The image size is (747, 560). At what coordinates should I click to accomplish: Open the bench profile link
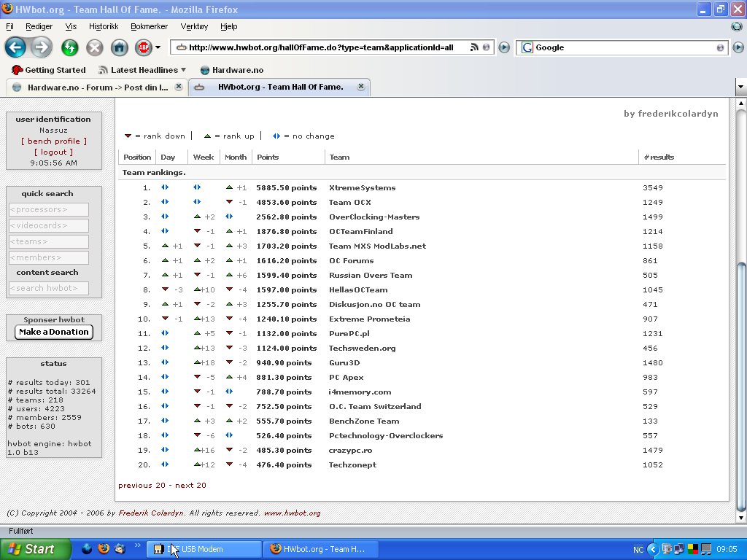(x=54, y=141)
